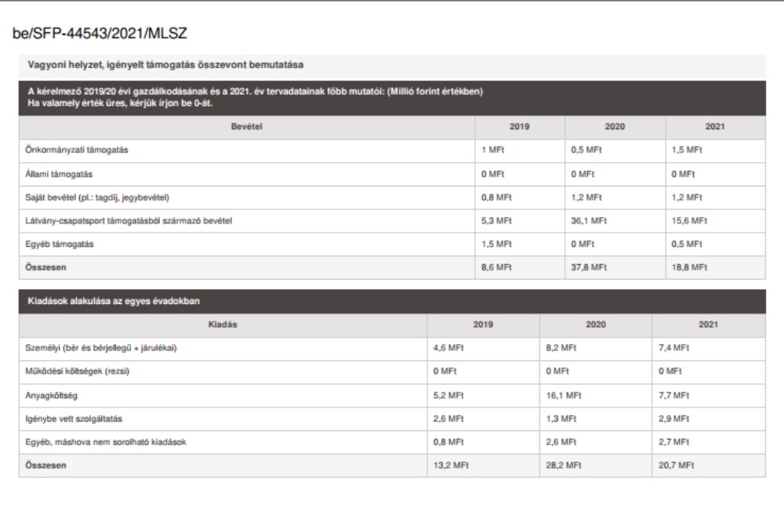This screenshot has width=784, height=532.
Task: Select the 'Egyéb támogatás' row label
Action: pos(60,244)
